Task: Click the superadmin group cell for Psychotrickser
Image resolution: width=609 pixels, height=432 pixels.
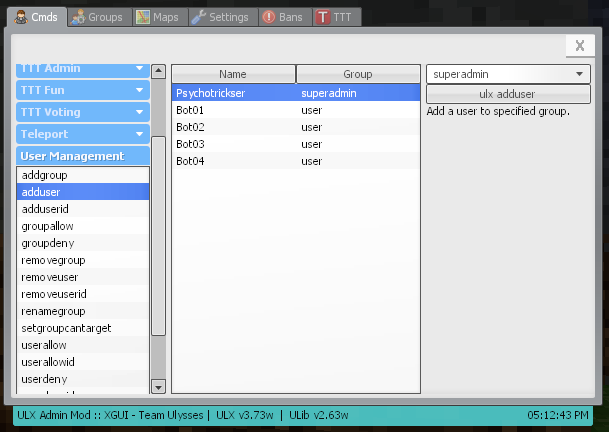Action: click(329, 93)
